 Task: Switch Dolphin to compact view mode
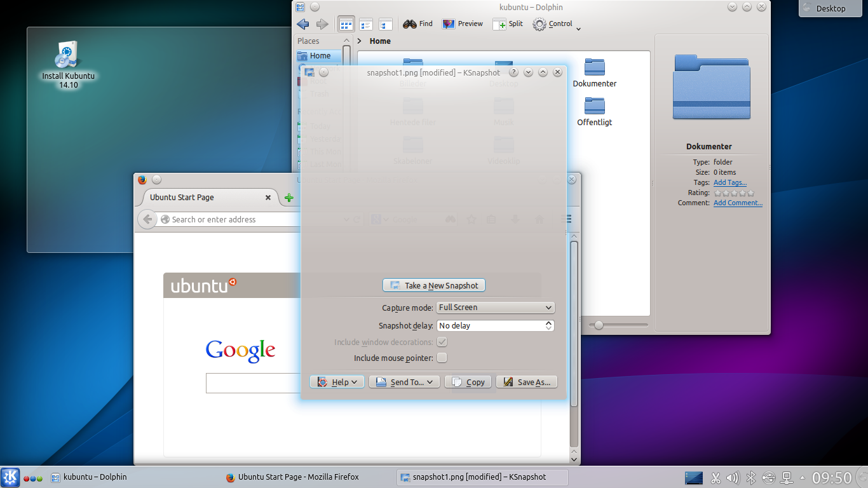point(366,24)
